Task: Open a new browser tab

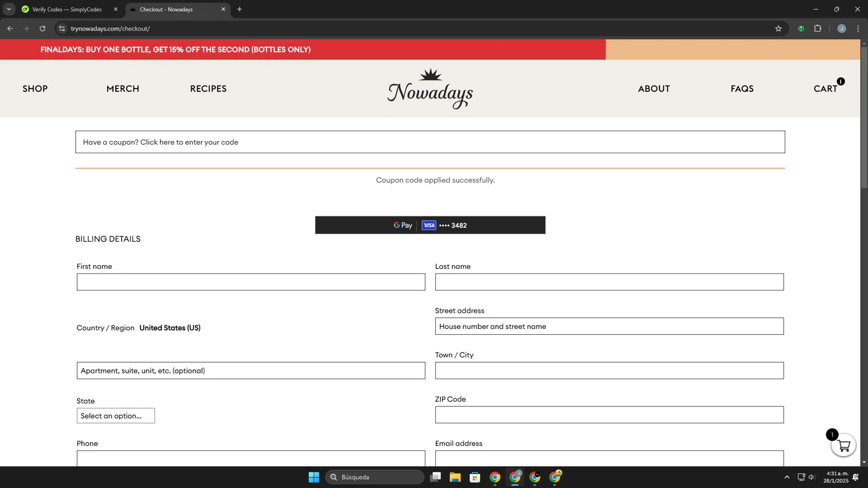Action: click(240, 9)
